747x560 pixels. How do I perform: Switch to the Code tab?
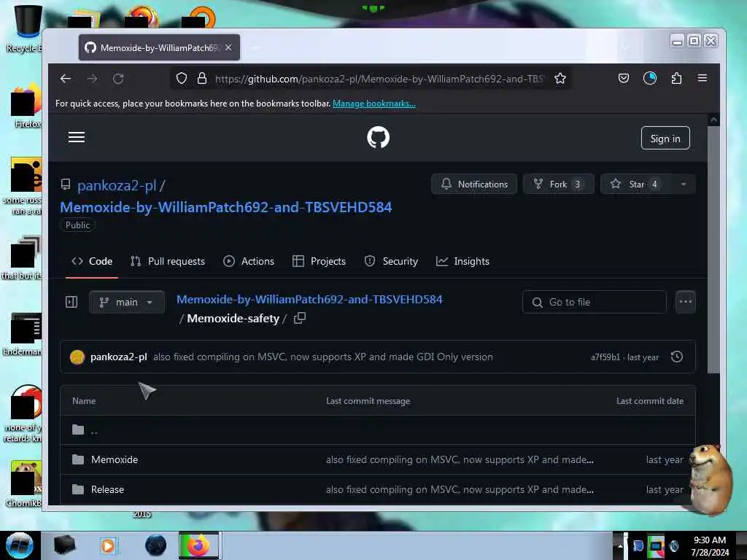[92, 262]
